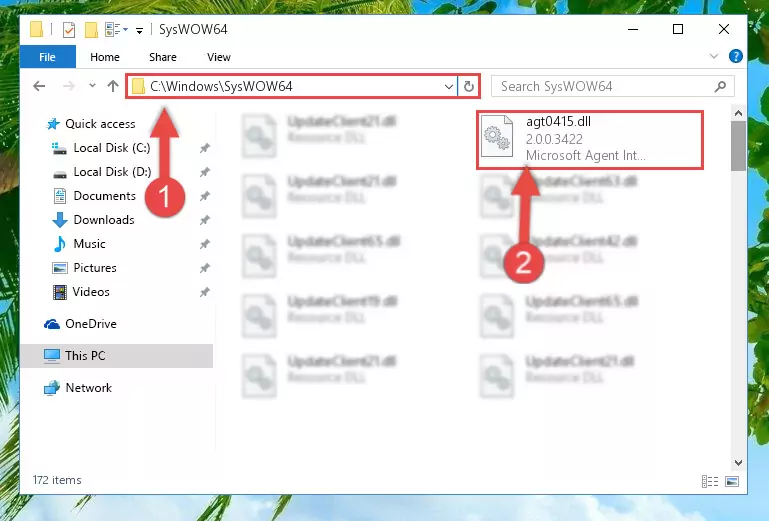Click the Search SysWOW64 field
This screenshot has height=521, width=769.
click(x=613, y=86)
